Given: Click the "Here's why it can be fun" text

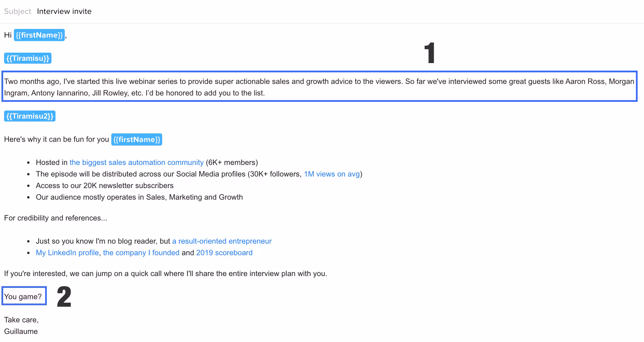Looking at the screenshot, I should coord(56,139).
